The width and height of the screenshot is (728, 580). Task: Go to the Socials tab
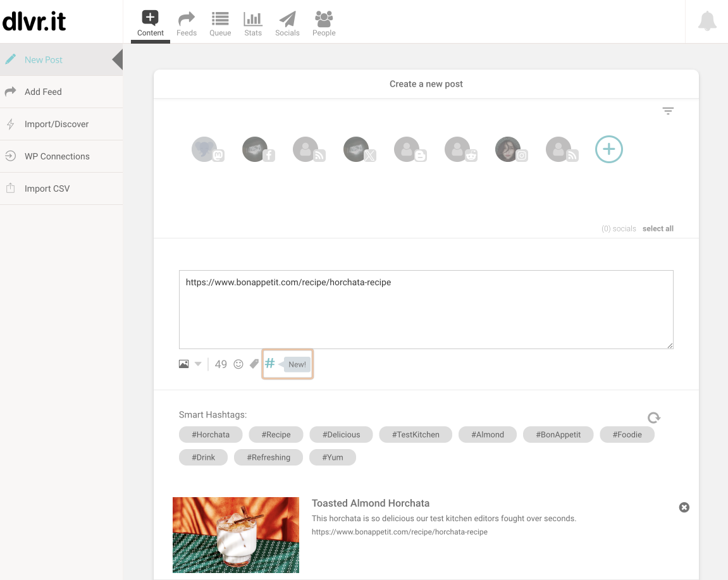click(287, 23)
